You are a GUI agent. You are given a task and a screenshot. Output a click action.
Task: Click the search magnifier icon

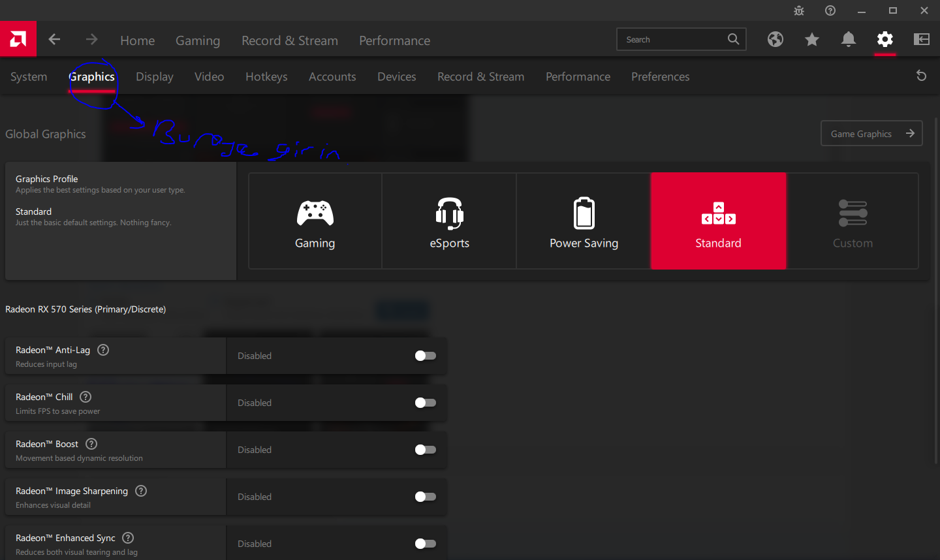[734, 39]
